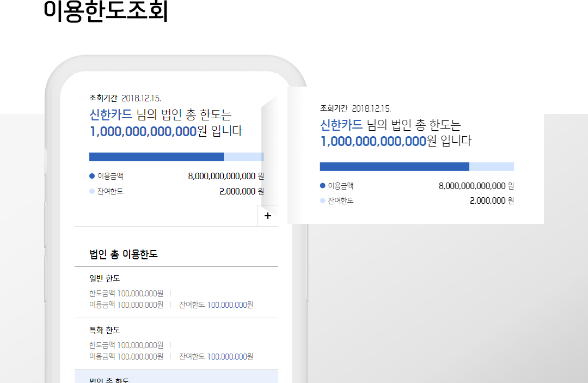Screen dimensions: 588x383
Task: Click popup card's 조회기간 2018.12.15. date
Action: click(x=356, y=108)
